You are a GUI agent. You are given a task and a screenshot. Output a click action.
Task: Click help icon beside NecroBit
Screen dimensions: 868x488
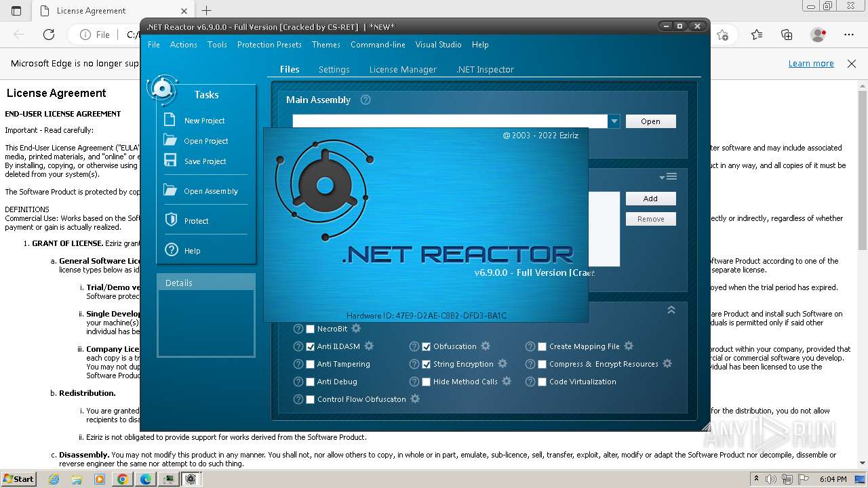tap(298, 329)
